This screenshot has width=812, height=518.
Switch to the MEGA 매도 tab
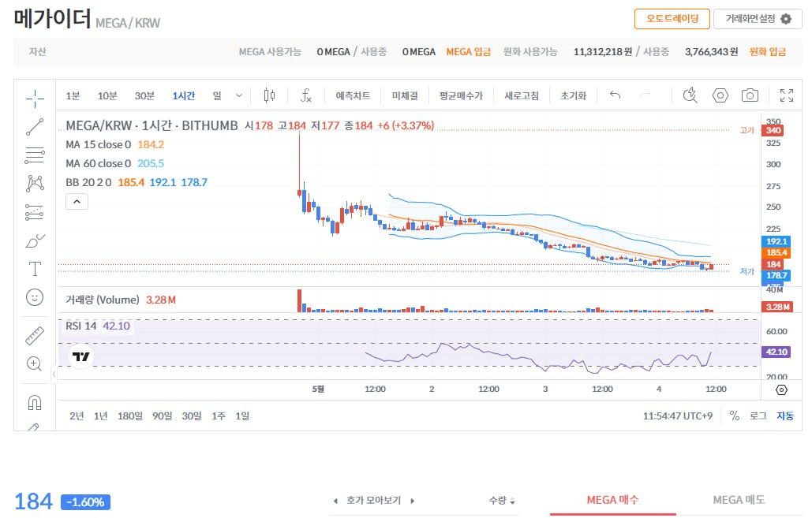(739, 500)
